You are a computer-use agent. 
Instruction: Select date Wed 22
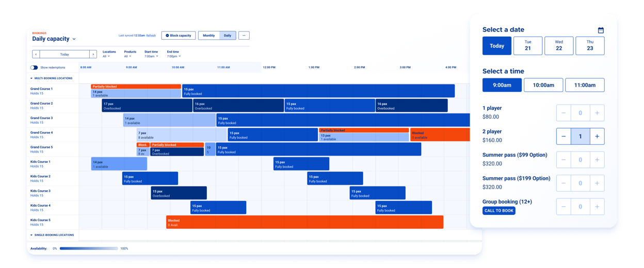559,46
